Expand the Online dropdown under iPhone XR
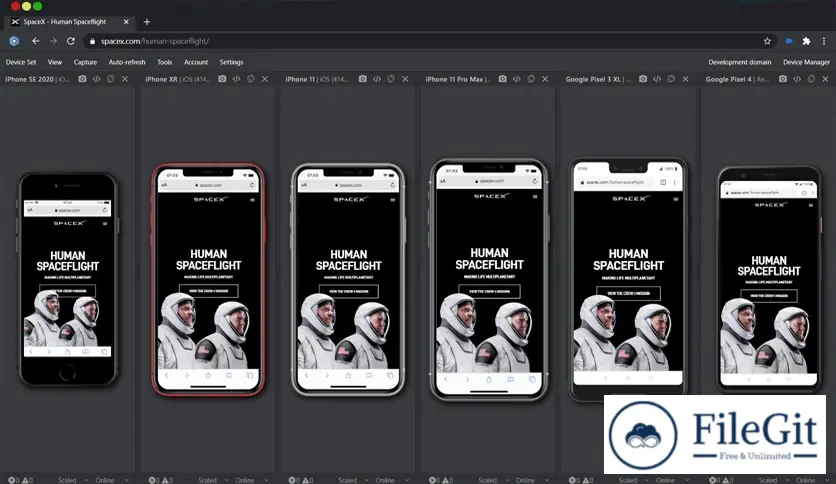The width and height of the screenshot is (836, 484). [x=252, y=480]
